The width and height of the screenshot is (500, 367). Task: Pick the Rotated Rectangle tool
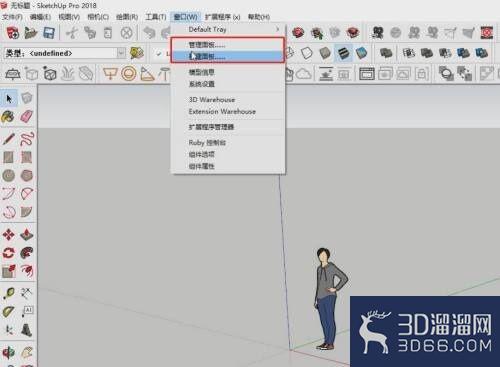(27, 157)
